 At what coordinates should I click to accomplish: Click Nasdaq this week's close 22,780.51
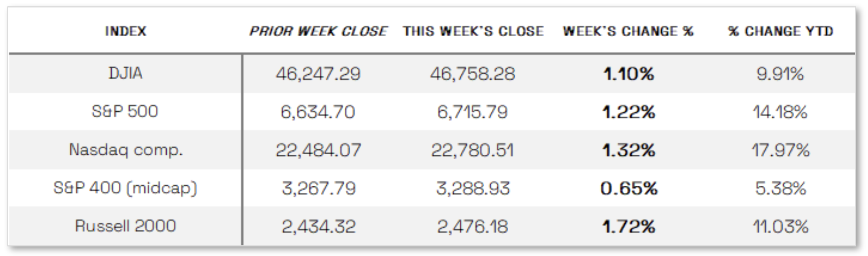point(473,150)
